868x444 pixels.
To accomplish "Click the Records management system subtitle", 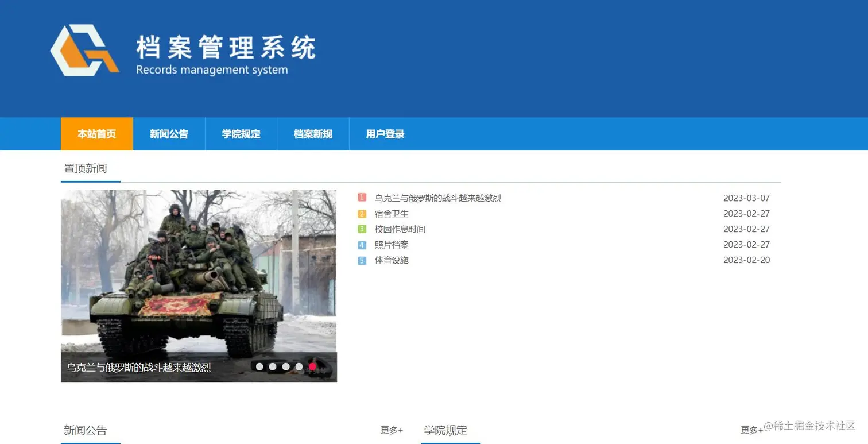I will (x=212, y=70).
